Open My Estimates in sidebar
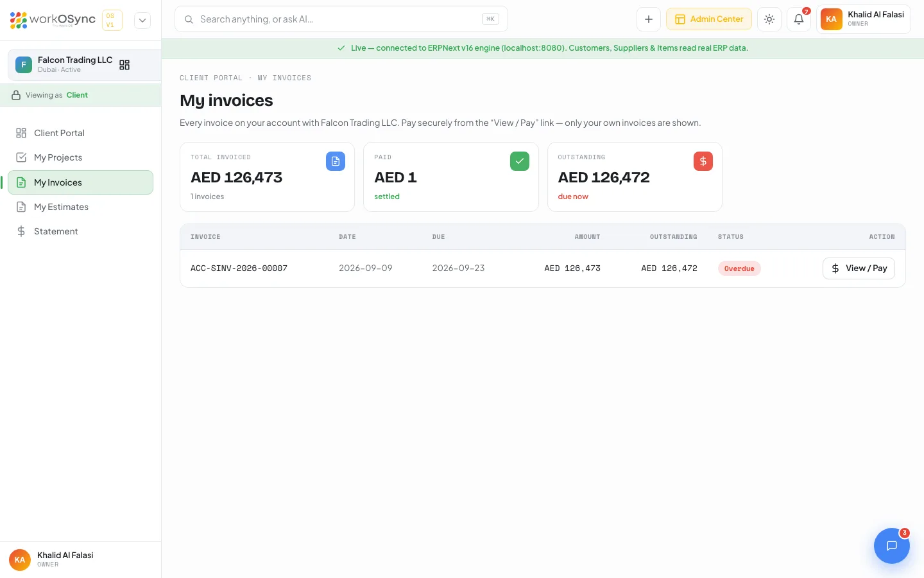 click(80, 207)
